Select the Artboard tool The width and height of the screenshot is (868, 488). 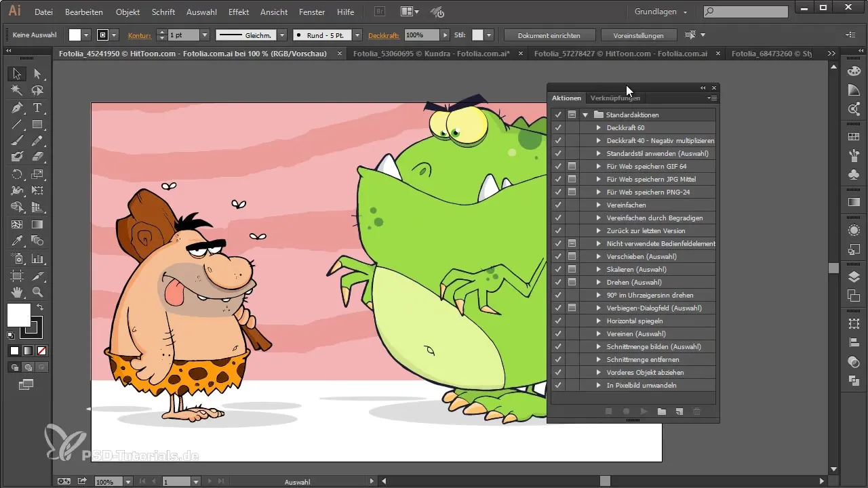[17, 275]
